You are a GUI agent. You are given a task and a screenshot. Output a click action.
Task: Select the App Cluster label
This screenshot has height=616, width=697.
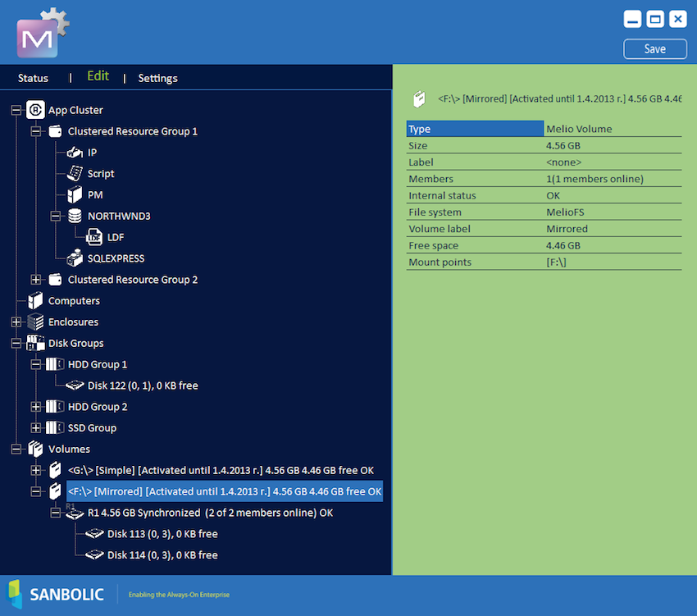click(75, 110)
